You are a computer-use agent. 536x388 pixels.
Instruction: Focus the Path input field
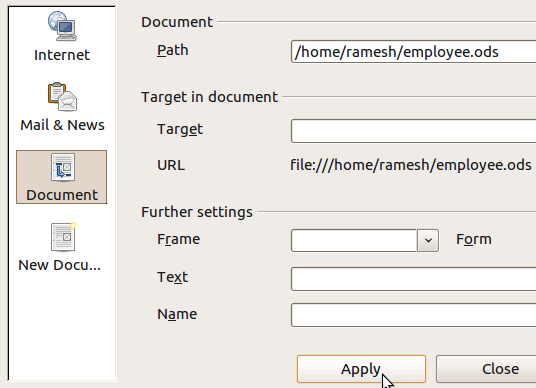point(413,52)
